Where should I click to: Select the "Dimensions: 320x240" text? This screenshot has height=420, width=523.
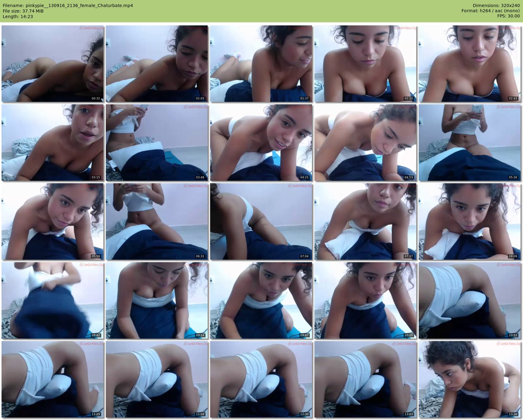(x=496, y=6)
